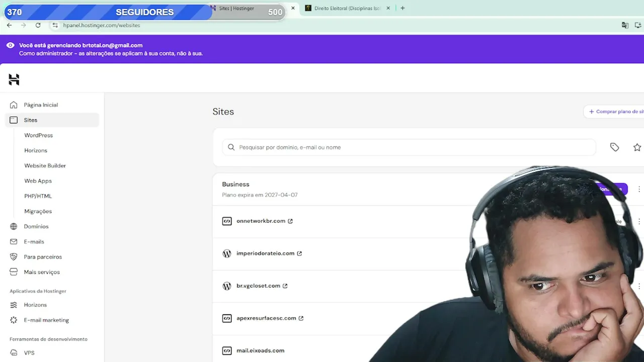644x362 pixels.
Task: Click the Horizons app icon under Aplicativos
Action: pyautogui.click(x=14, y=305)
